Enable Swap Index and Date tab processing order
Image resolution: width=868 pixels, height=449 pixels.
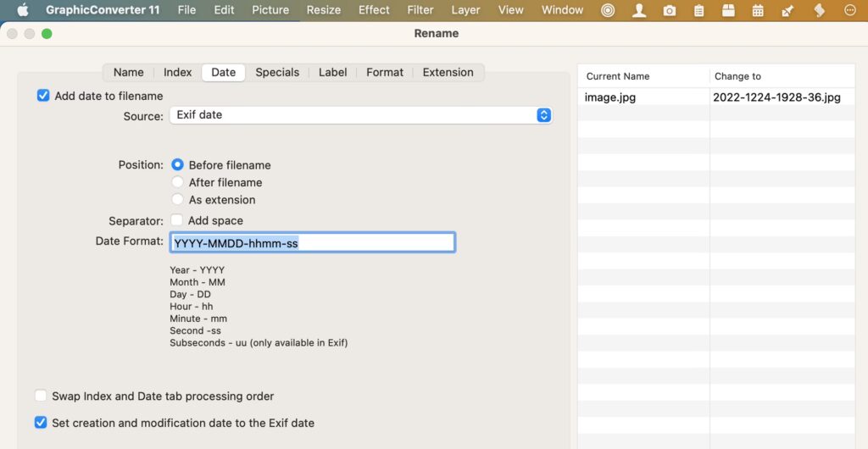click(x=42, y=396)
